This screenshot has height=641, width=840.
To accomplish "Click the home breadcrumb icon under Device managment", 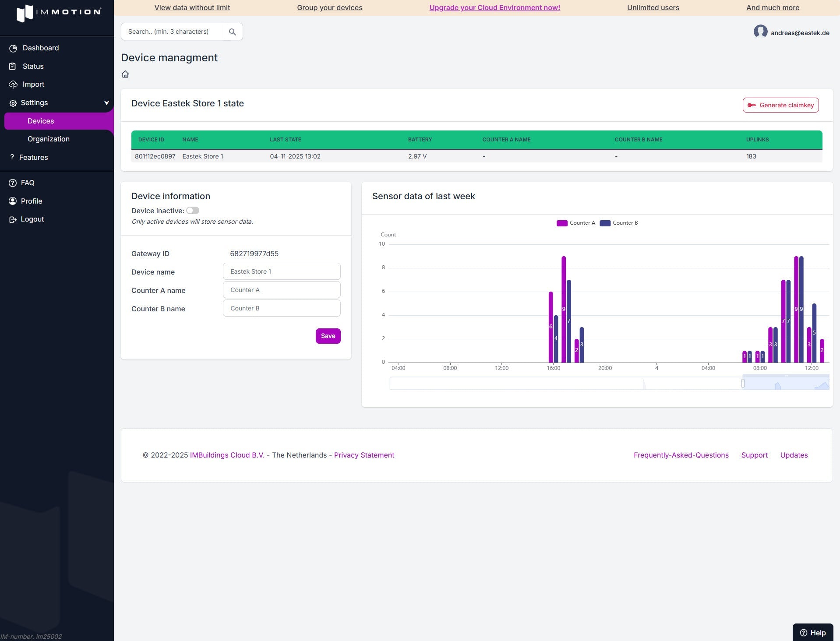I will tap(125, 74).
